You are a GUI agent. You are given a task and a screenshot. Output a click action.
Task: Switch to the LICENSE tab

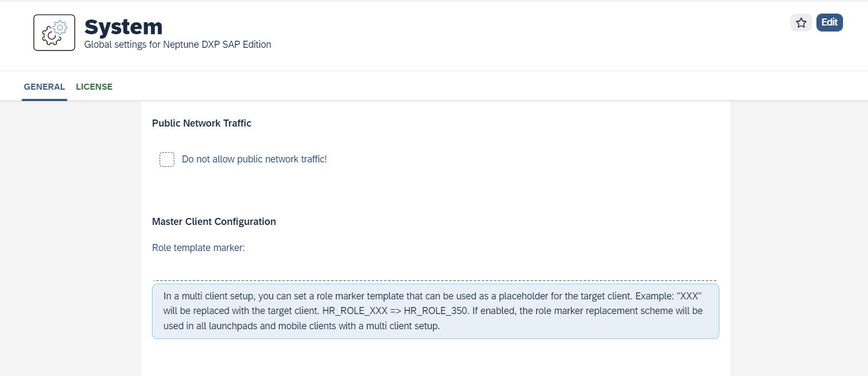click(x=94, y=87)
